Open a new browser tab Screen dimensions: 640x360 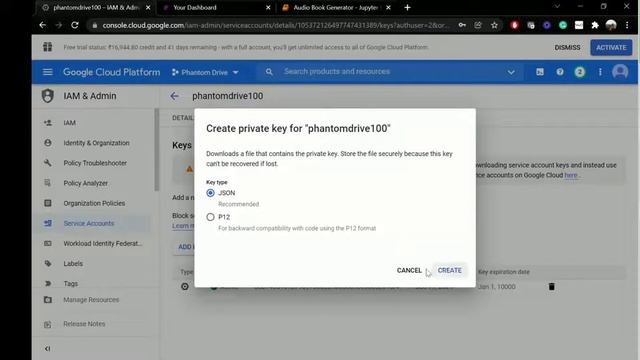tap(407, 7)
